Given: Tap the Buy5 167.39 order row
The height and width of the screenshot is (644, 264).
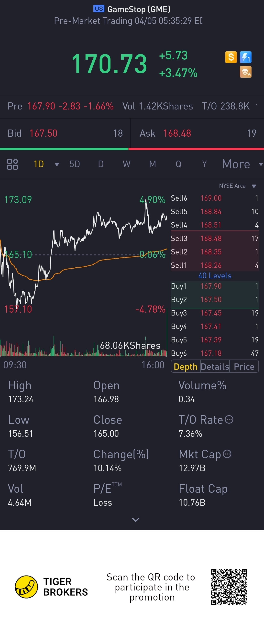Looking at the screenshot, I should coord(215,340).
